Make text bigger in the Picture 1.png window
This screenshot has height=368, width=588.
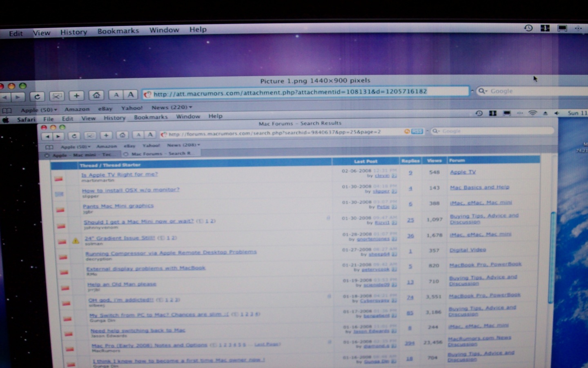coord(131,94)
